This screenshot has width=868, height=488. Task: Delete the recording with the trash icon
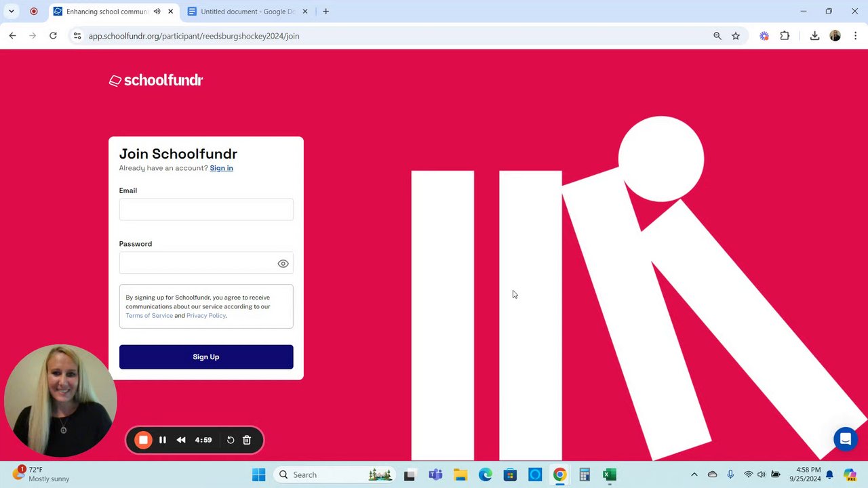point(247,440)
